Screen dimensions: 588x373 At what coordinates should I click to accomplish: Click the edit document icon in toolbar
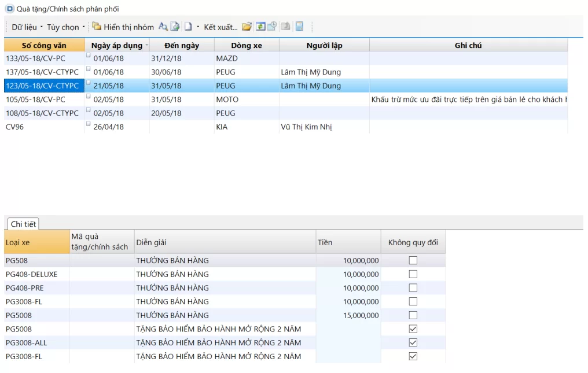175,27
